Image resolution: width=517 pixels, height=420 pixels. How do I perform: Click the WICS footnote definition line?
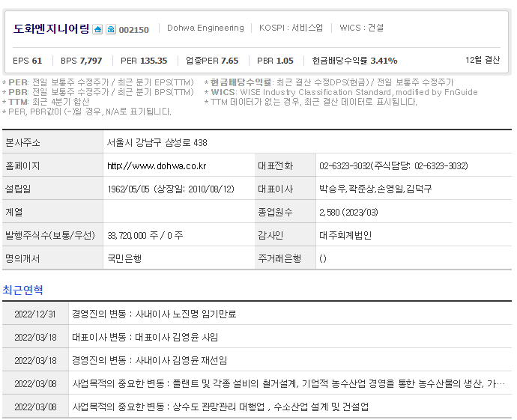click(341, 92)
